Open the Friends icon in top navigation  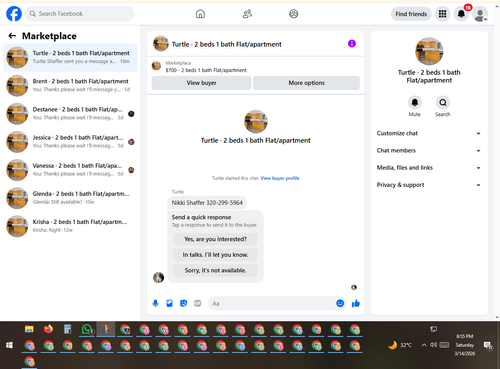(x=247, y=14)
